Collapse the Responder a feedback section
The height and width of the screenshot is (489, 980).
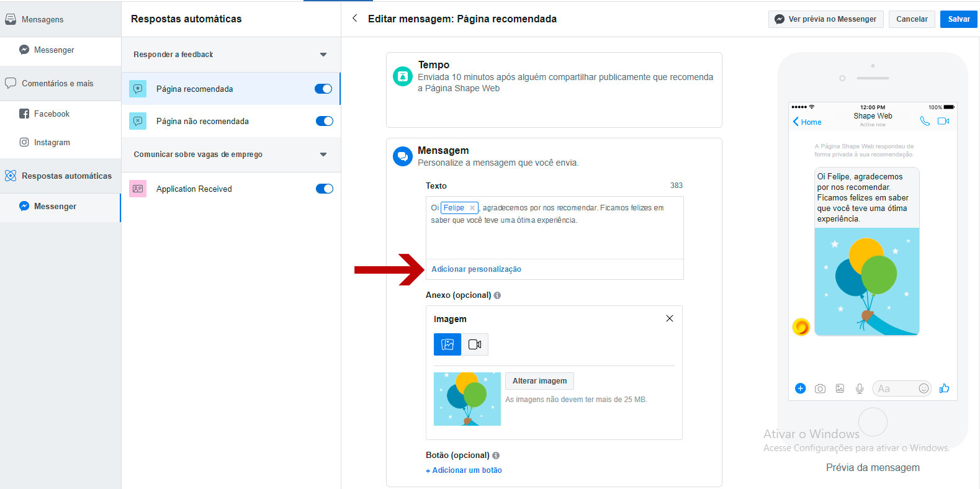tap(323, 55)
